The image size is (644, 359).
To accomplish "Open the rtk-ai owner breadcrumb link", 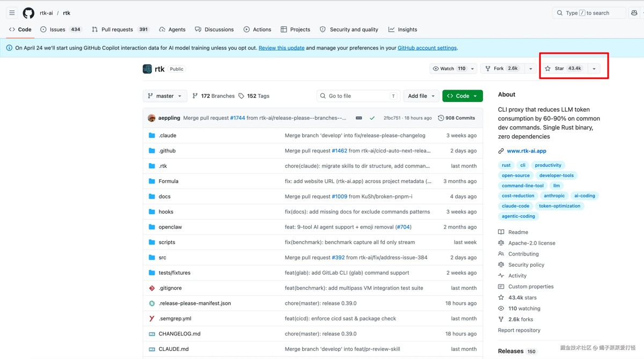I will pos(46,13).
